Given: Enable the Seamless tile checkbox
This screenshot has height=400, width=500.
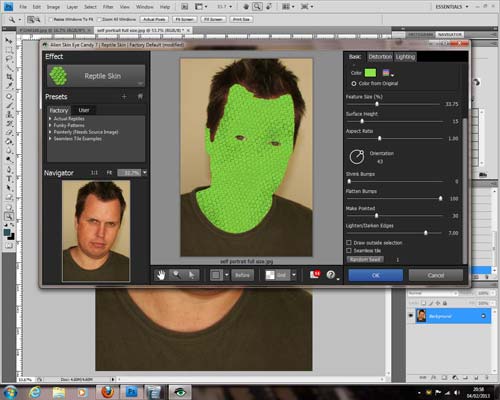Looking at the screenshot, I should [x=349, y=250].
